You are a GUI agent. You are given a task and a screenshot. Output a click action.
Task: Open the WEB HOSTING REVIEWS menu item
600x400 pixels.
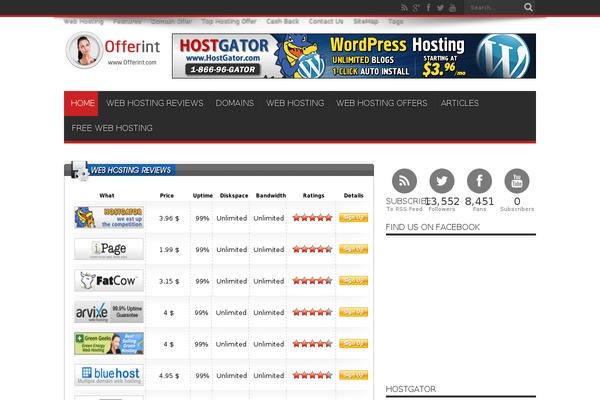pyautogui.click(x=154, y=103)
